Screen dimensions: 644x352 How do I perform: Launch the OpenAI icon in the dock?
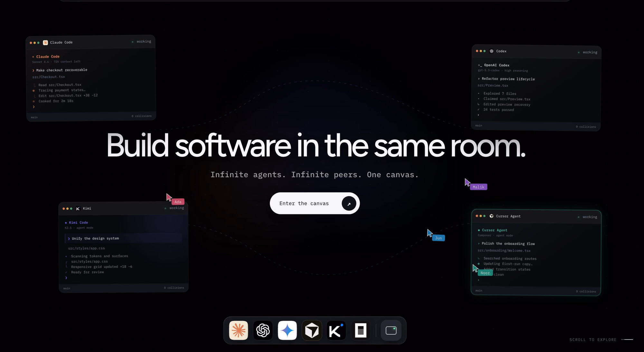[x=263, y=330]
